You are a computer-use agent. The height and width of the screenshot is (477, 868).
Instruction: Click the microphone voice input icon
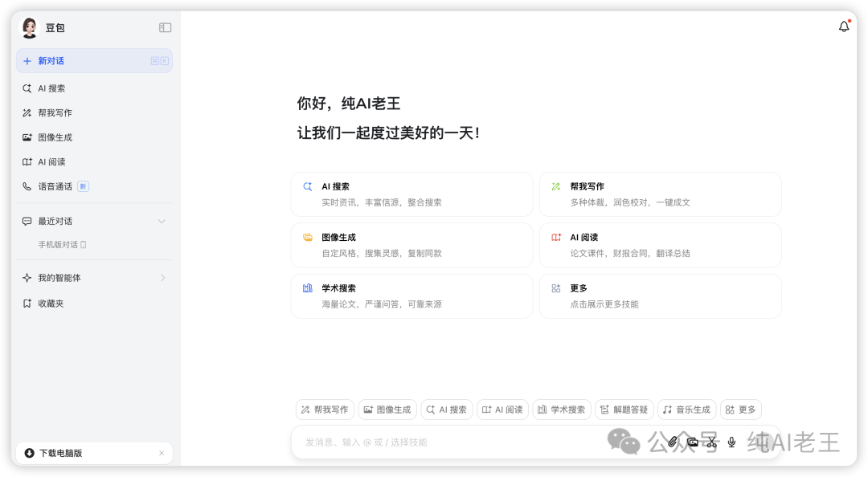click(731, 442)
